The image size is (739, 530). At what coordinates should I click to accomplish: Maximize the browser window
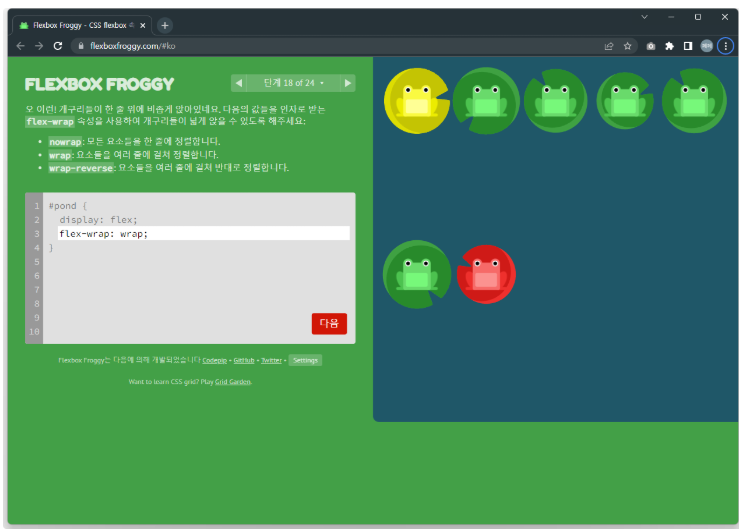pos(698,17)
